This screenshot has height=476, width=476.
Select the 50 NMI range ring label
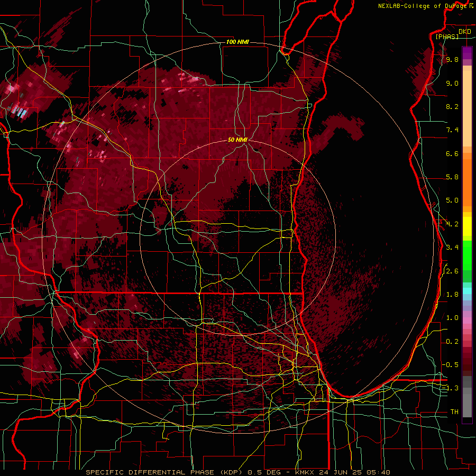click(x=237, y=140)
